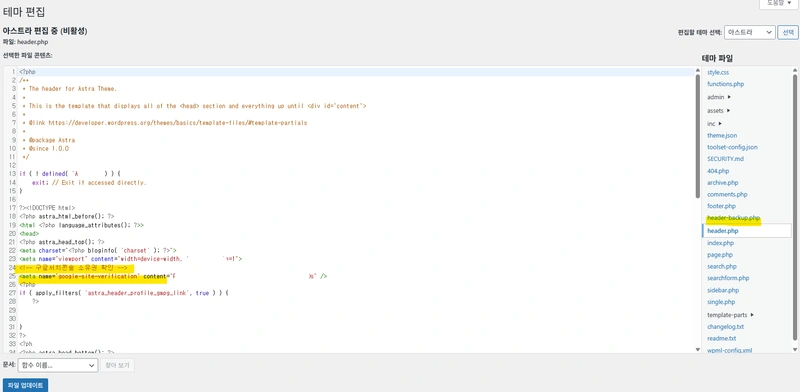The image size is (800, 392).
Task: Expand the admin folder
Action: [719, 97]
